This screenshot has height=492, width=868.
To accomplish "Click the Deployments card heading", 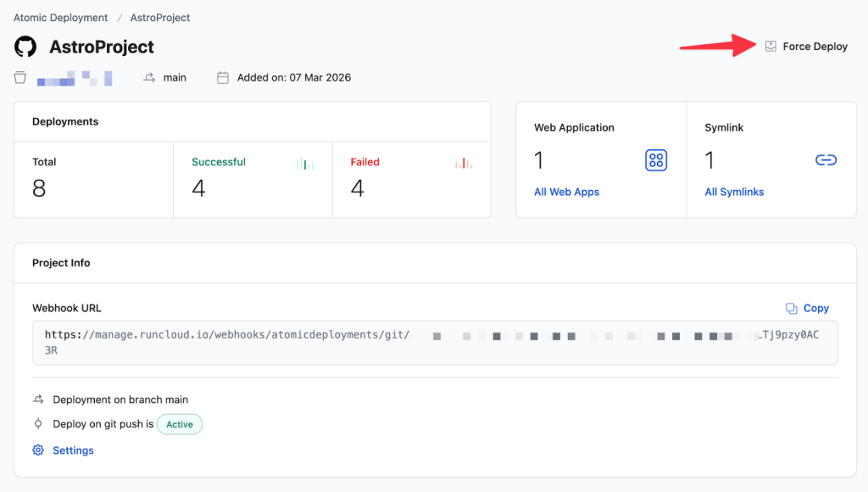I will click(65, 121).
